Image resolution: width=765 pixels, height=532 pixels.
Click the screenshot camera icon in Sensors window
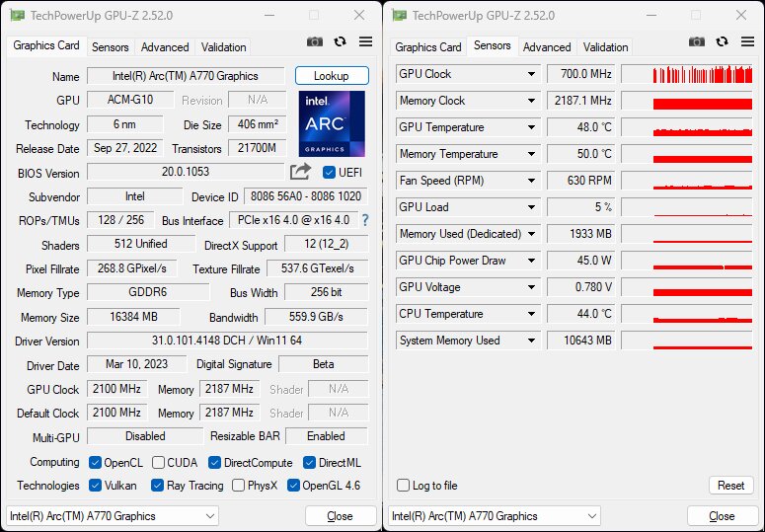697,41
